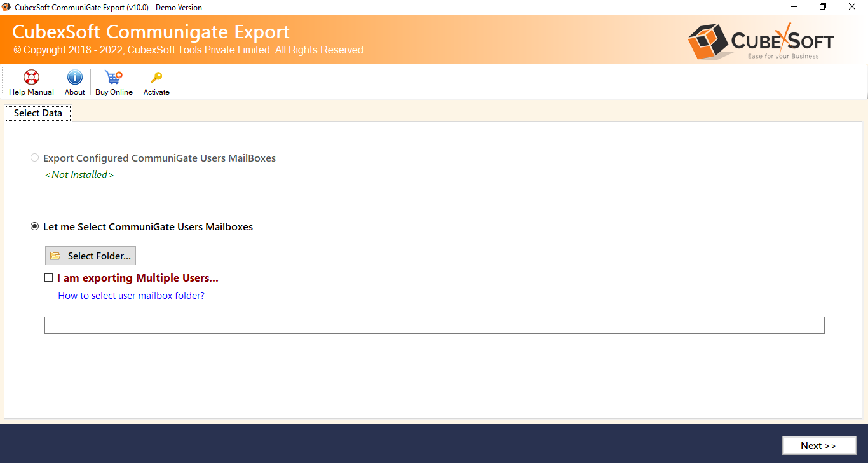Open the How to select user mailbox folder link
The width and height of the screenshot is (868, 463).
click(x=131, y=295)
